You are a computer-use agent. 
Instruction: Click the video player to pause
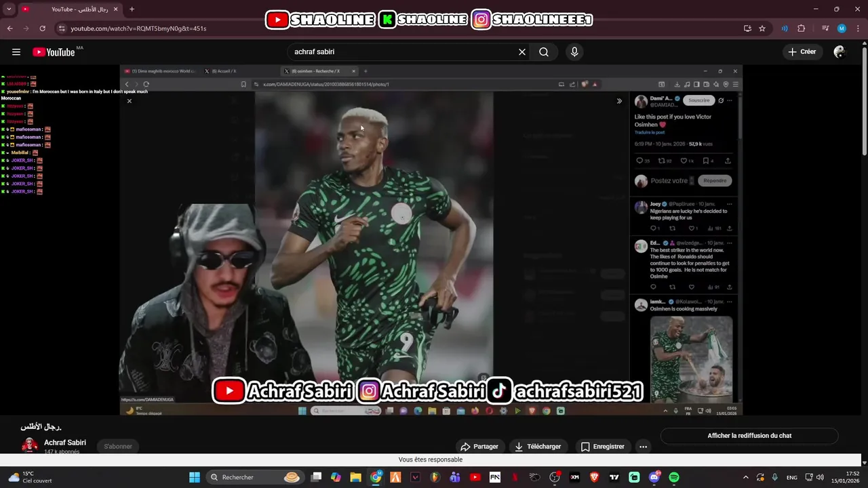click(x=431, y=240)
